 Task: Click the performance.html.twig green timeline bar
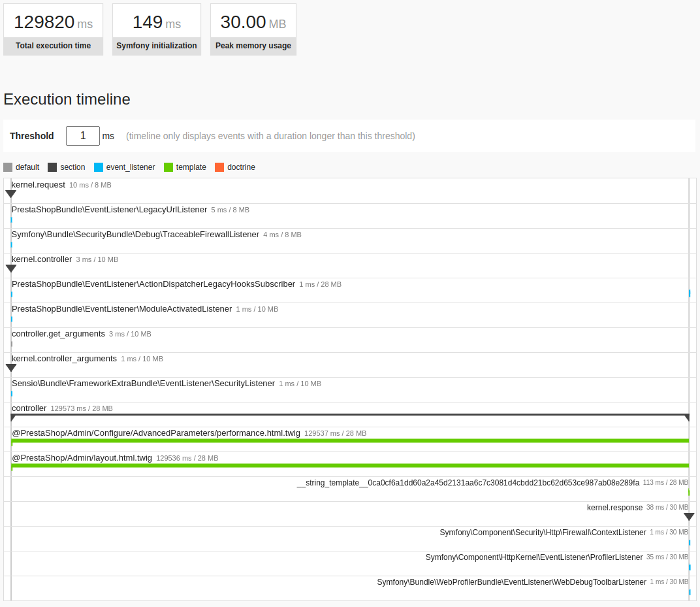(x=350, y=441)
